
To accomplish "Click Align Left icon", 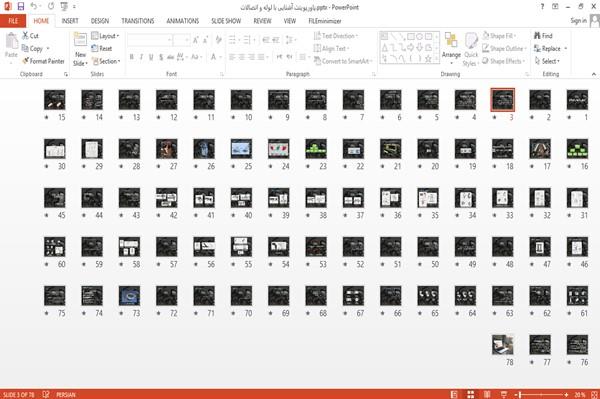I will coord(232,57).
